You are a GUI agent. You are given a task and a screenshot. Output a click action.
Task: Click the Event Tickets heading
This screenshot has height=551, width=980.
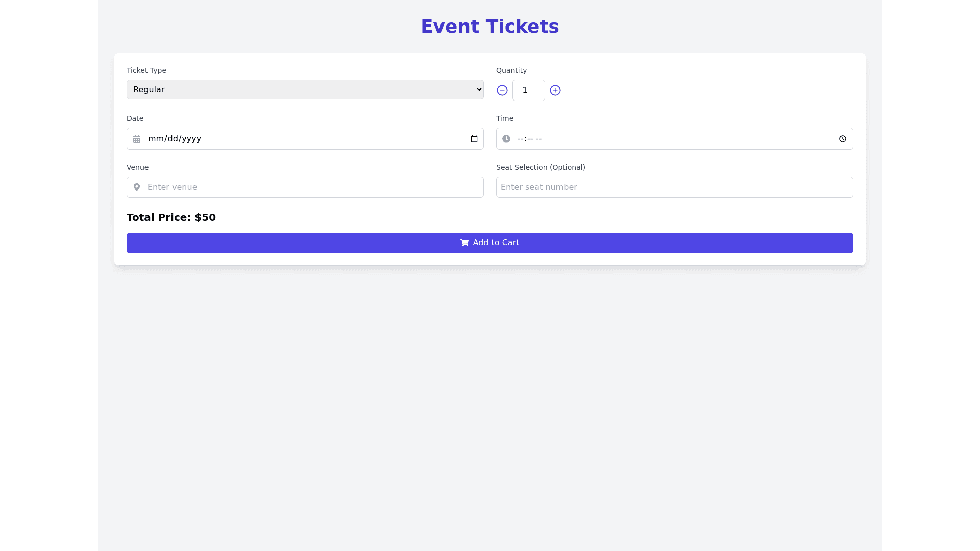pos(489,27)
